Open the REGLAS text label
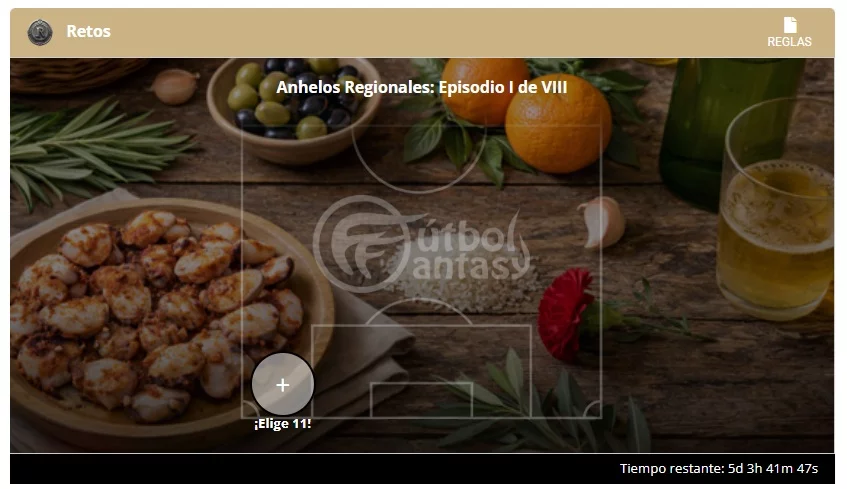This screenshot has width=847, height=489. tap(789, 42)
